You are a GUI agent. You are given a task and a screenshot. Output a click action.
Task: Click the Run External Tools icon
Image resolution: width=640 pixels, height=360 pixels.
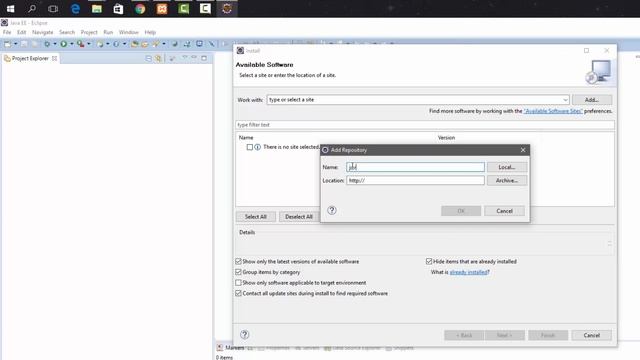[x=81, y=44]
